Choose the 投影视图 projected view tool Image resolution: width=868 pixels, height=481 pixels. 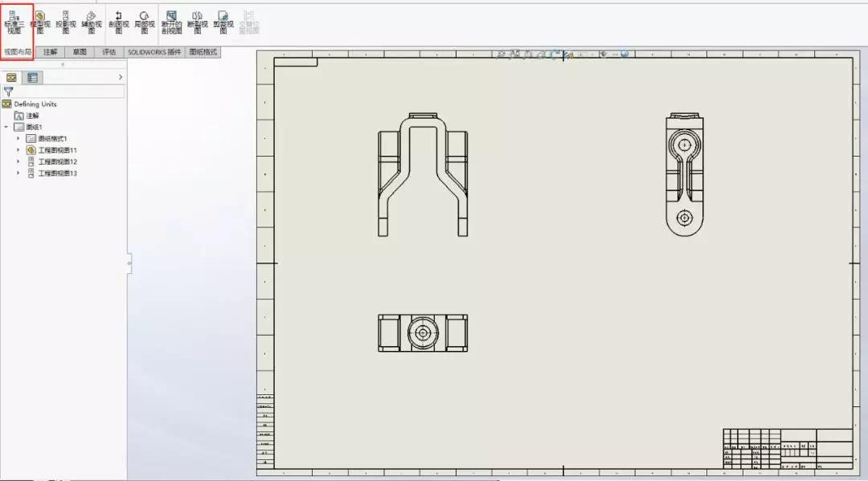tap(65, 22)
